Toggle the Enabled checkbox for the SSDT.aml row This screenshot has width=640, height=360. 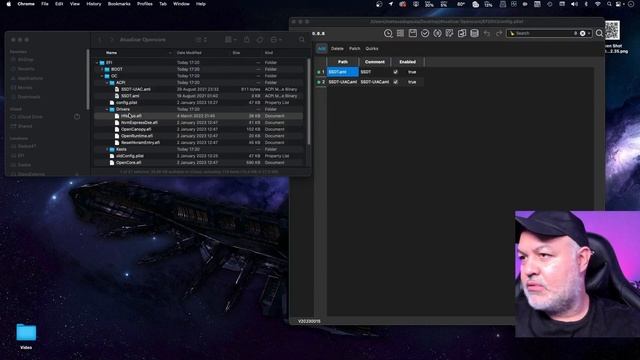click(x=395, y=72)
